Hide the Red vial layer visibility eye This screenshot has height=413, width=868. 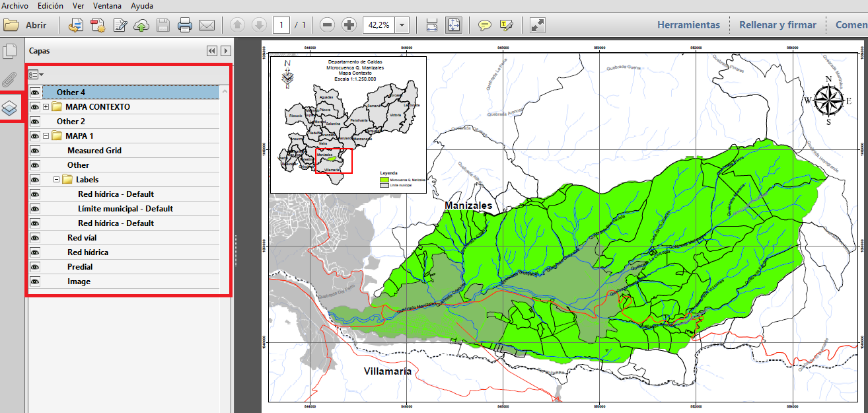(x=34, y=237)
